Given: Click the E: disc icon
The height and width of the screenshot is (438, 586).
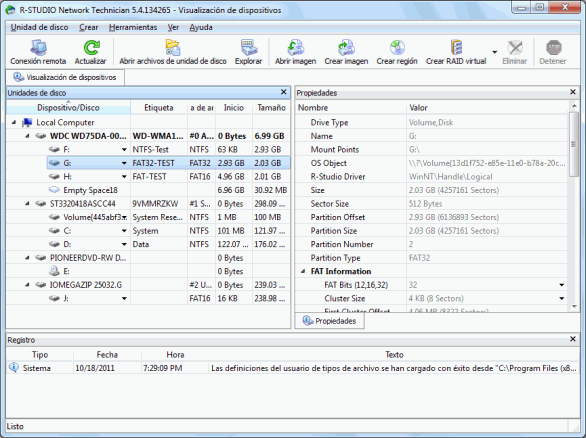Looking at the screenshot, I should point(54,271).
